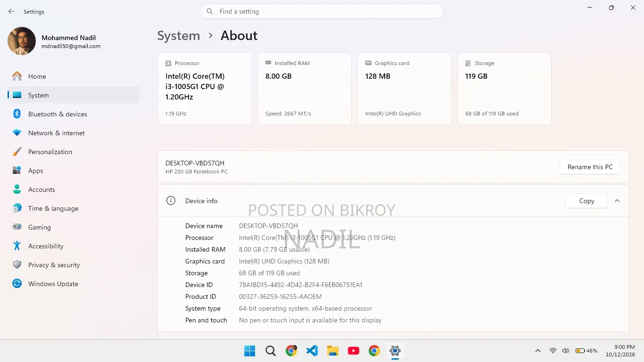Click the mdnadil50@gmail.com account email
This screenshot has width=644, height=362.
click(x=71, y=46)
